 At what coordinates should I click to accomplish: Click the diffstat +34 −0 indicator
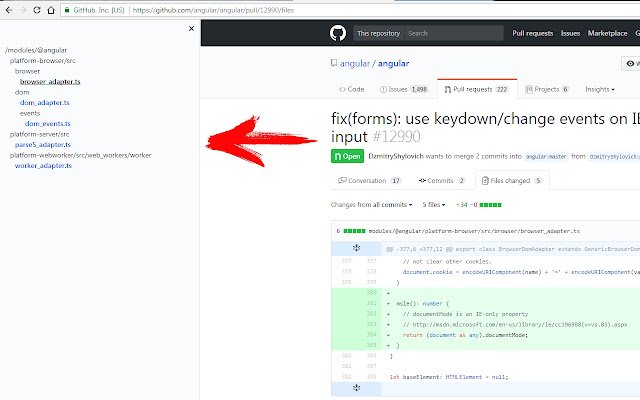click(x=478, y=205)
